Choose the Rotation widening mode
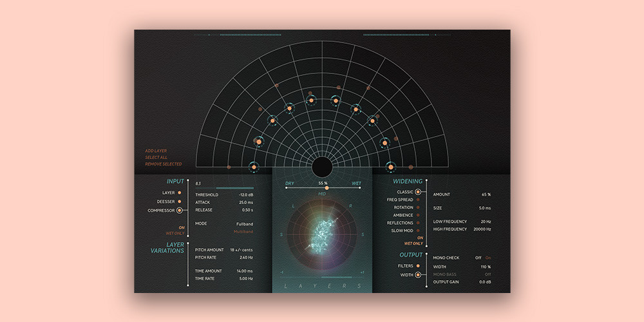 [x=418, y=207]
